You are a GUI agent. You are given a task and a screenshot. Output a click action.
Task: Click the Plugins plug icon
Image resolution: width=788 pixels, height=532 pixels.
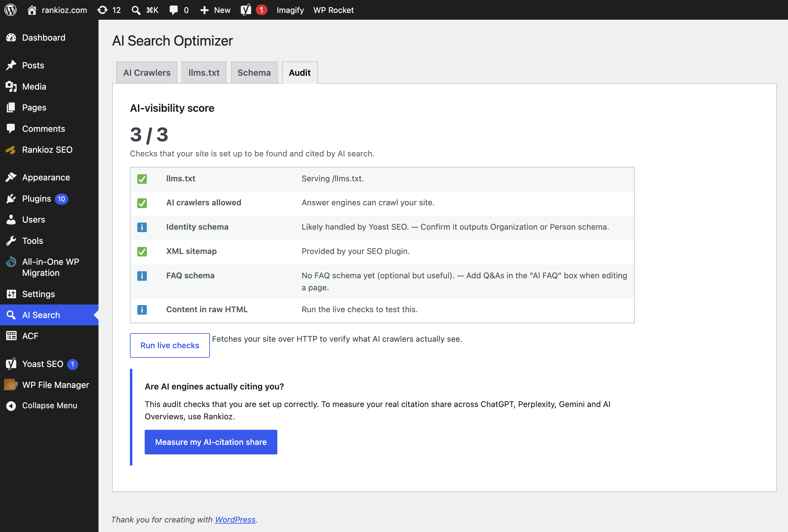coord(11,198)
